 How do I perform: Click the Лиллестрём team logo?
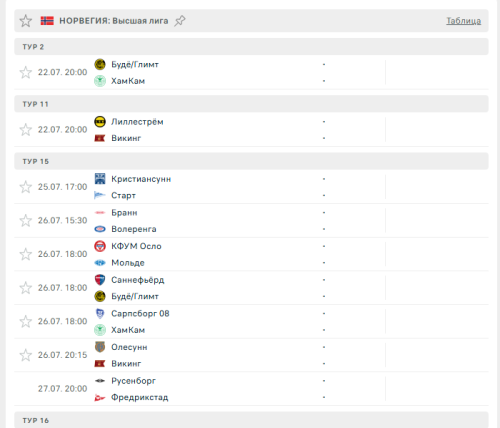[100, 122]
